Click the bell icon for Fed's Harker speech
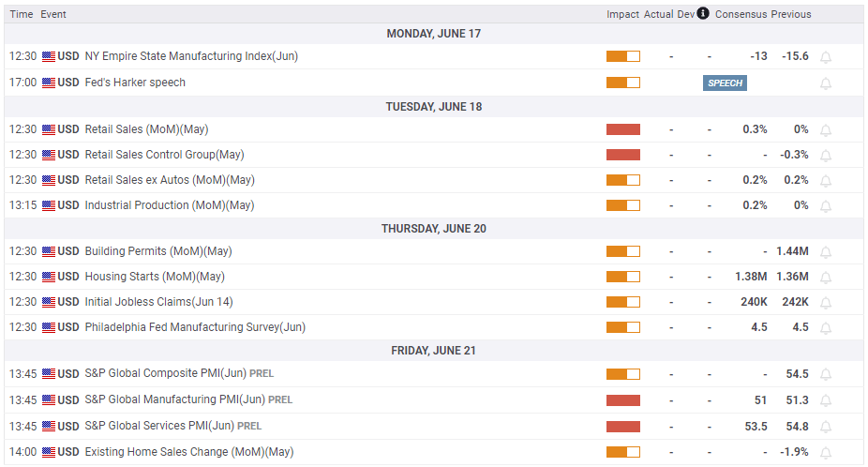This screenshot has width=868, height=467. click(826, 83)
